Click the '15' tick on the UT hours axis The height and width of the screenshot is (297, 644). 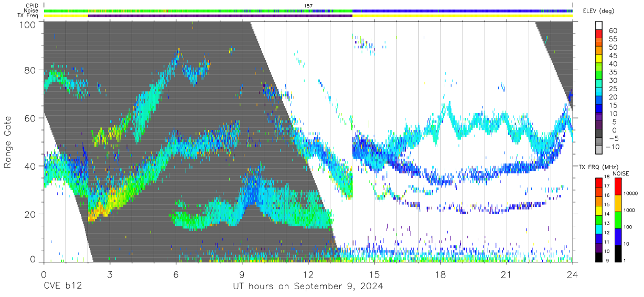tap(374, 274)
